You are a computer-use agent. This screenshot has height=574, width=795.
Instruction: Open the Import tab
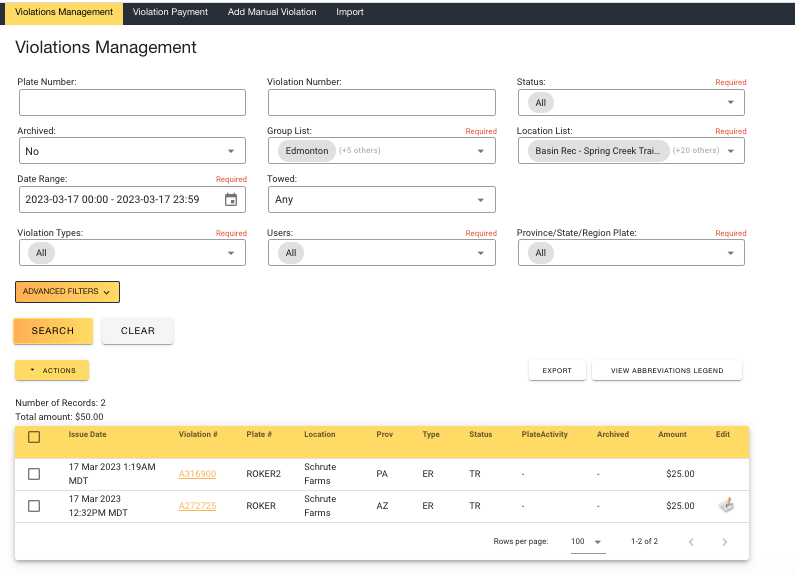click(x=350, y=12)
